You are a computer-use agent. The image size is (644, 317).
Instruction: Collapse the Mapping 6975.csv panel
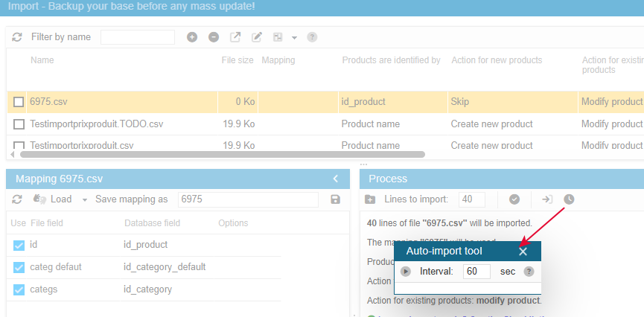[336, 179]
